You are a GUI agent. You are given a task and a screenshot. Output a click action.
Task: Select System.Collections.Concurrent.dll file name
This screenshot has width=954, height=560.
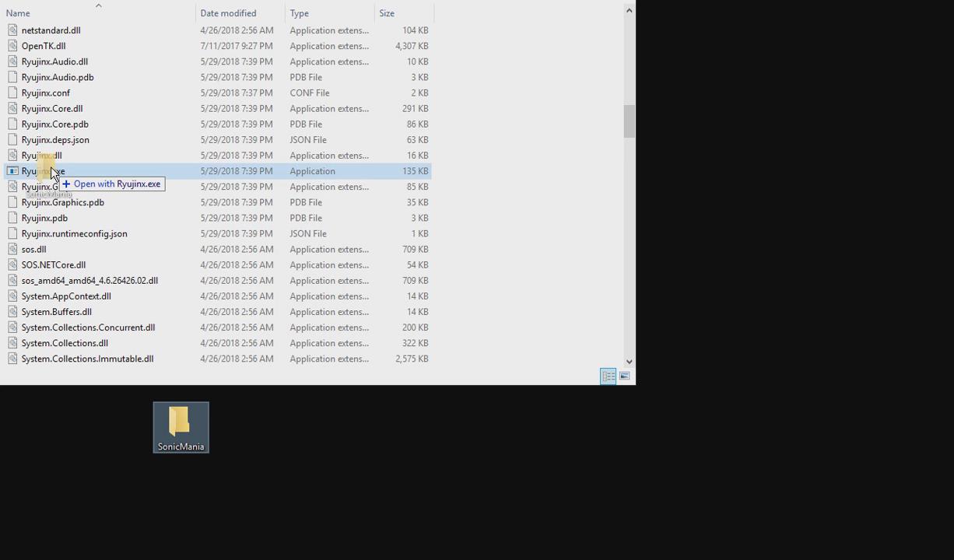[89, 327]
